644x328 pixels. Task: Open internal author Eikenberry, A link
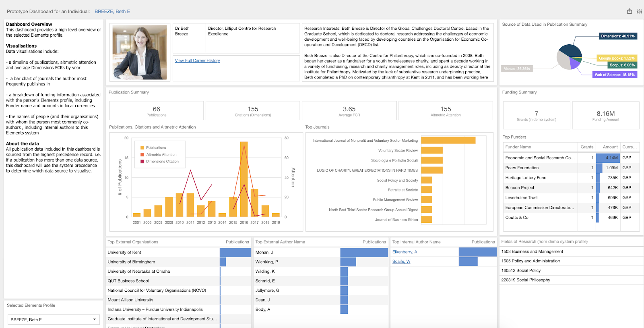click(405, 252)
